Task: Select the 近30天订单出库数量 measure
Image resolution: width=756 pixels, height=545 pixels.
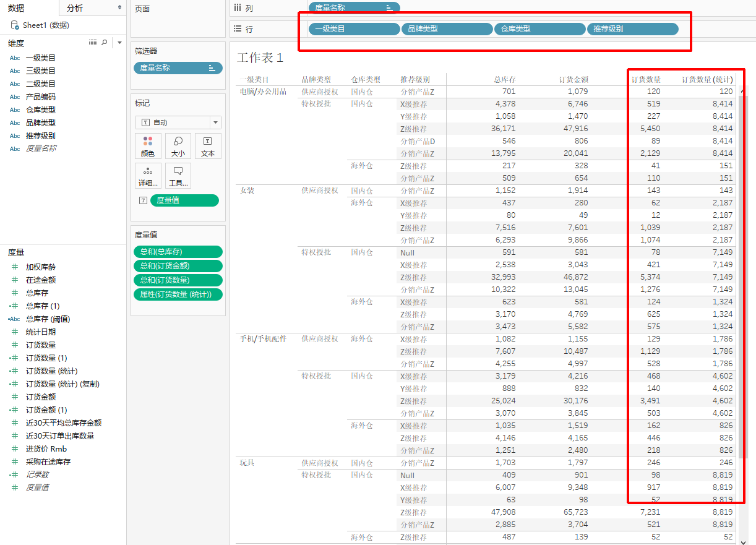Action: point(60,436)
